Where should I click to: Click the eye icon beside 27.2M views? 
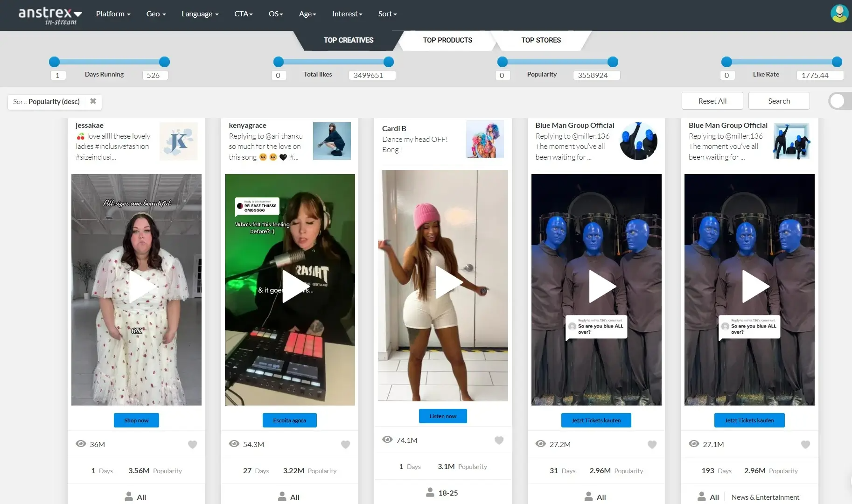[541, 444]
